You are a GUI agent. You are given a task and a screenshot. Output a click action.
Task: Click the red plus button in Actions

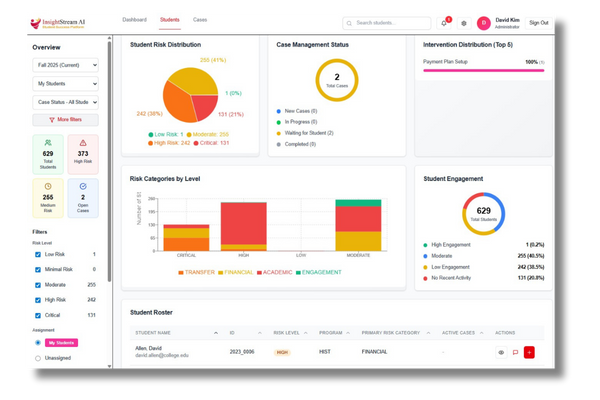point(529,352)
